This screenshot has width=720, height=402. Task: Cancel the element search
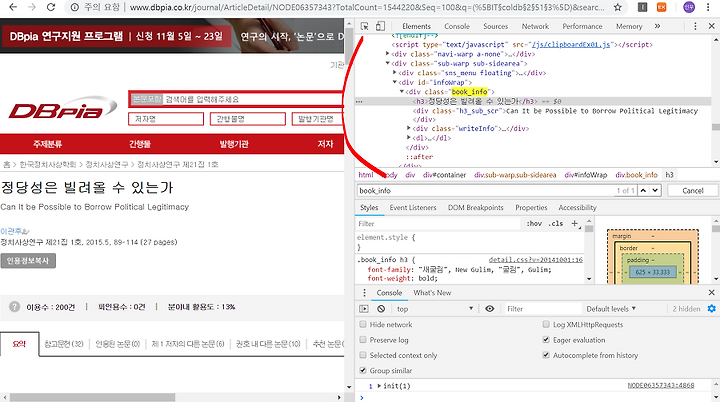(692, 190)
